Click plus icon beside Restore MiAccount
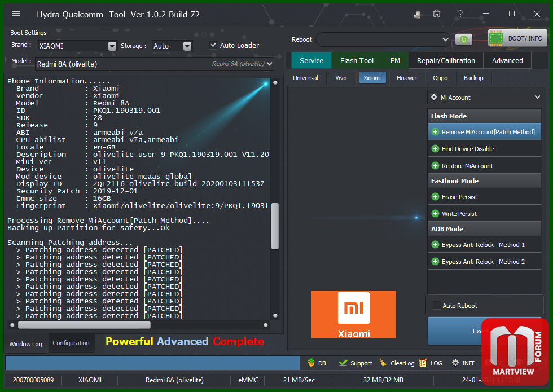 pyautogui.click(x=435, y=166)
